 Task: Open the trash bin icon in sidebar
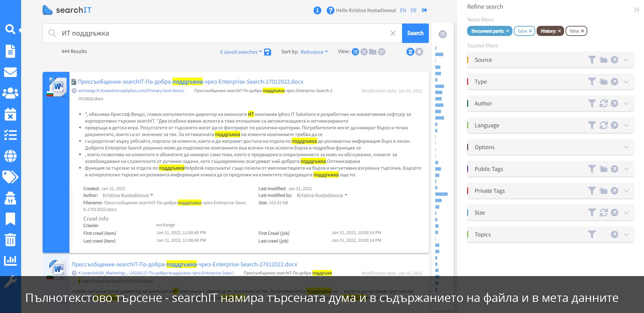point(10,240)
